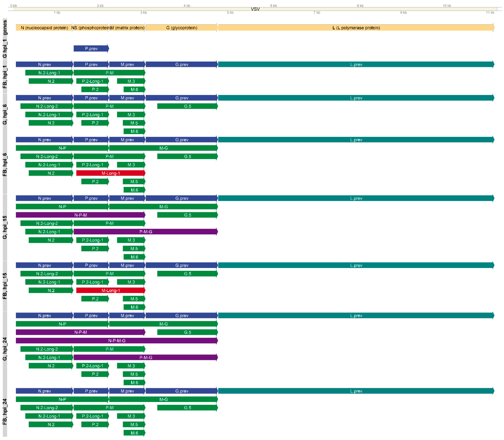Select the N-P transcript in FB hpi_6

coord(63,148)
